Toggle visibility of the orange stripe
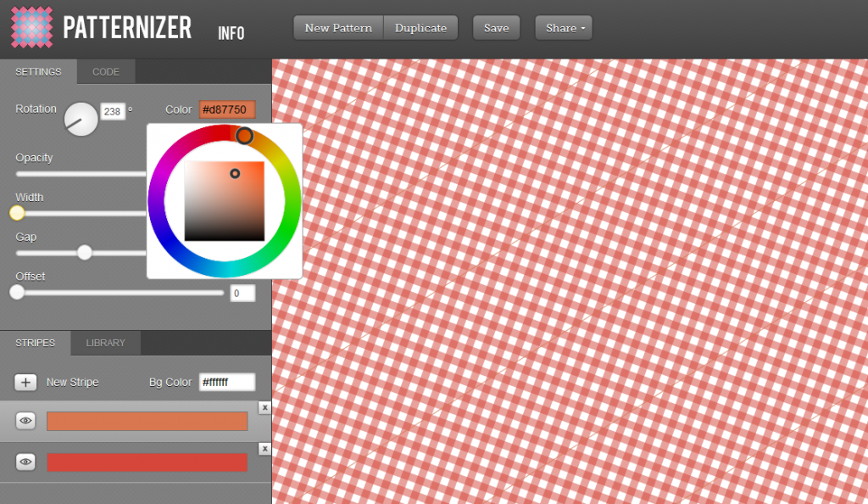The image size is (868, 504). pos(25,420)
